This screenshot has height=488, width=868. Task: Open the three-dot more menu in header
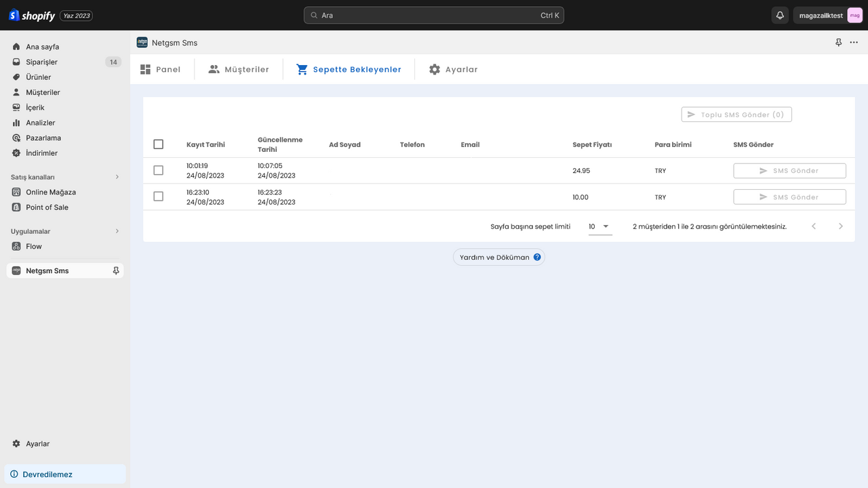(854, 42)
